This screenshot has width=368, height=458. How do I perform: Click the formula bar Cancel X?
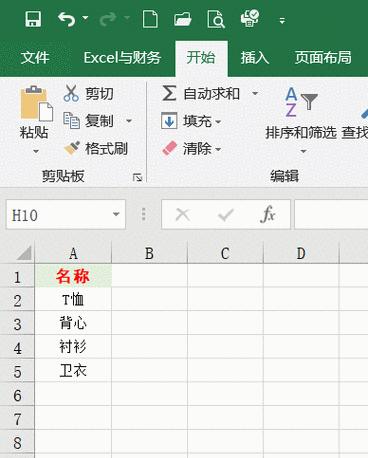pos(183,214)
